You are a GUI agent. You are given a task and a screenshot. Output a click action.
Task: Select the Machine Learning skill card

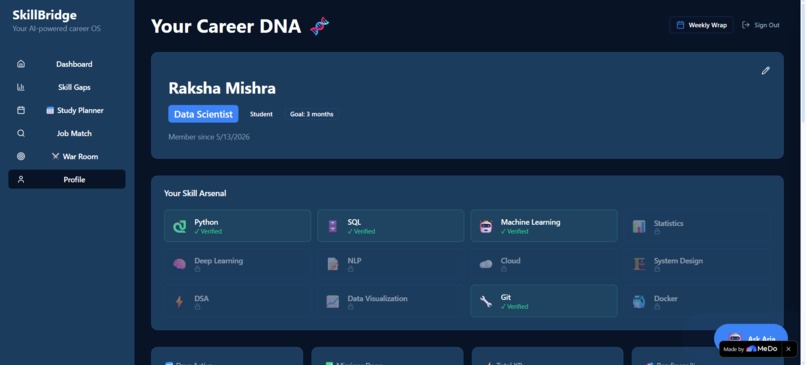point(544,226)
